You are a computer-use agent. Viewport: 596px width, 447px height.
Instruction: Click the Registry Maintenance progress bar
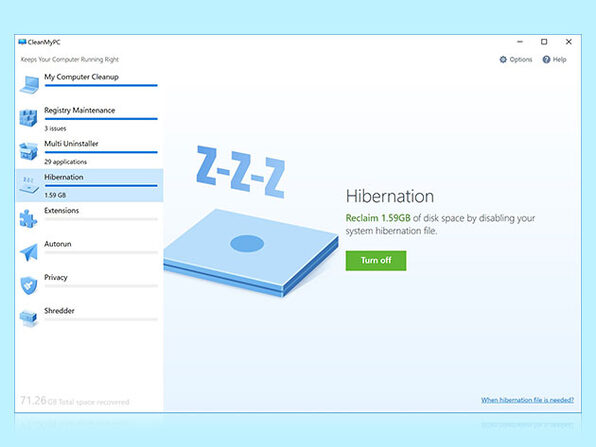(x=101, y=119)
